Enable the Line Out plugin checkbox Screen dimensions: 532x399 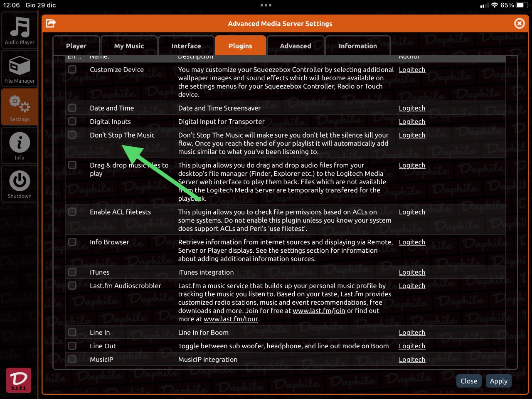(72, 346)
